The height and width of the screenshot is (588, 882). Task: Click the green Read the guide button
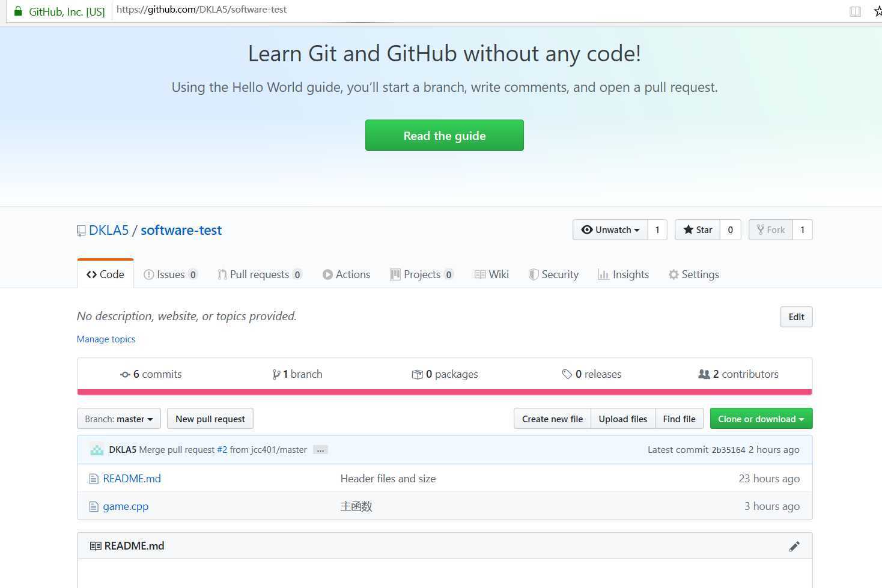tap(444, 135)
